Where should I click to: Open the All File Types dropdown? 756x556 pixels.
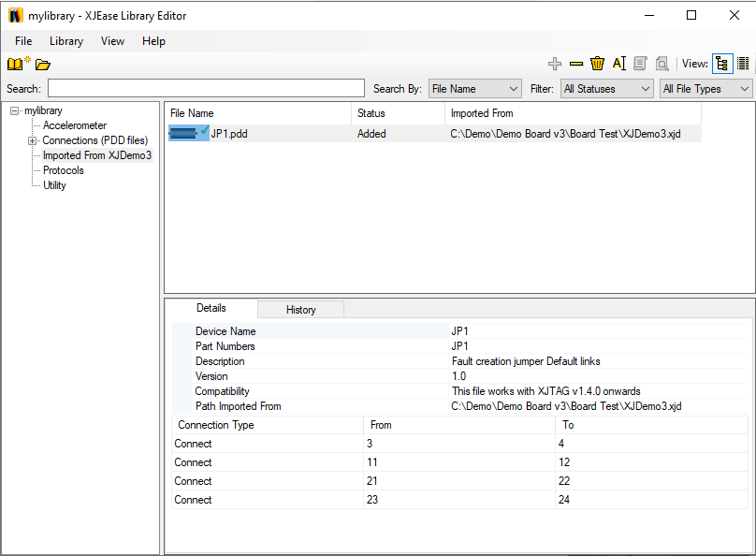click(706, 89)
